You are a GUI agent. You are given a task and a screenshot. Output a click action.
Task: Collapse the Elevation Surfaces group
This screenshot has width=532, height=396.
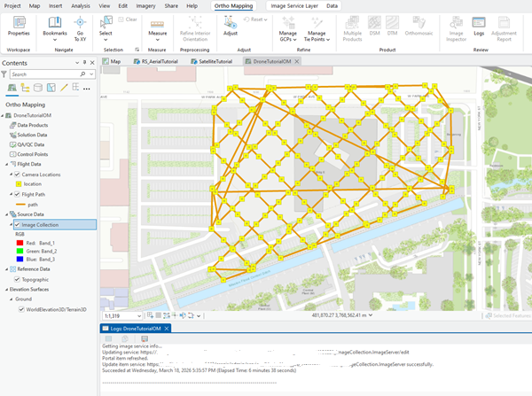coord(7,290)
